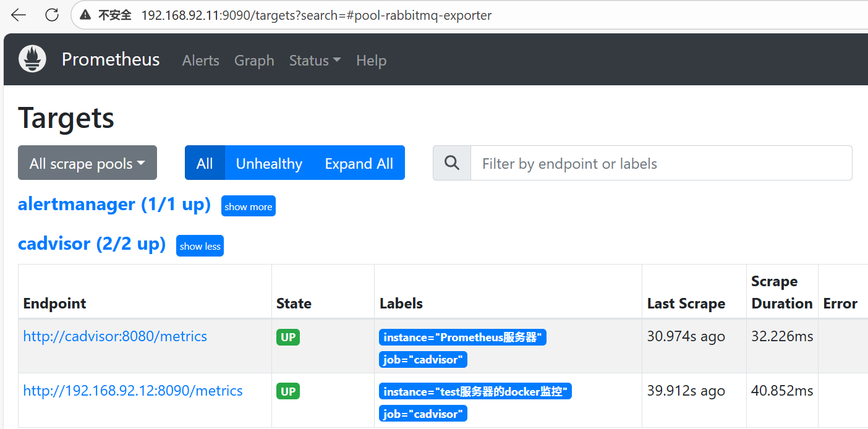
Task: Open the Prometheus brand link
Action: coord(111,59)
